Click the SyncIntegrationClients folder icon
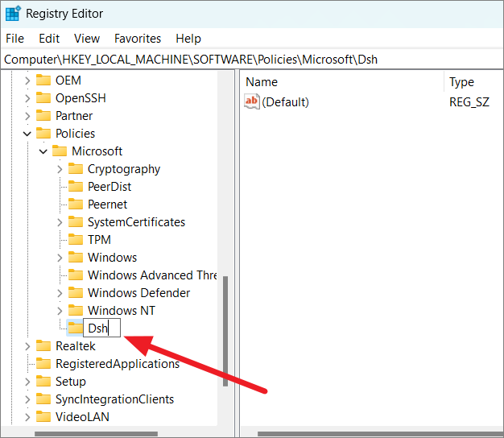Screen dimensions: 504x438 (43, 399)
